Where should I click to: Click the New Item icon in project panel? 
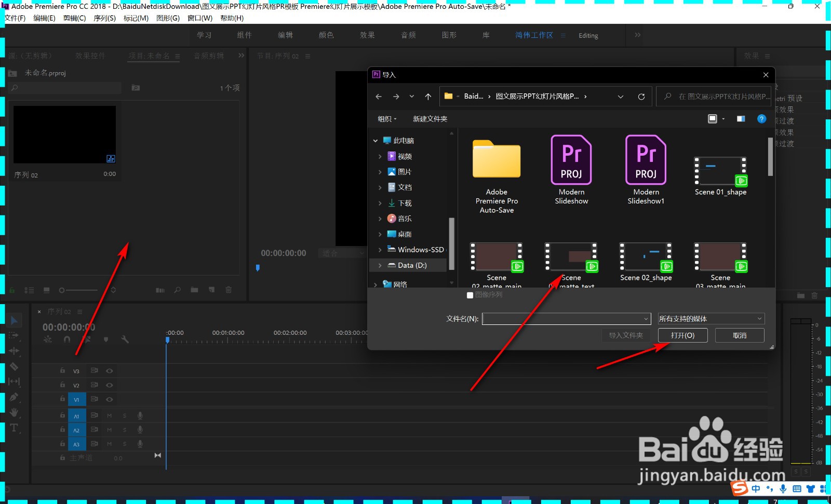click(x=211, y=290)
